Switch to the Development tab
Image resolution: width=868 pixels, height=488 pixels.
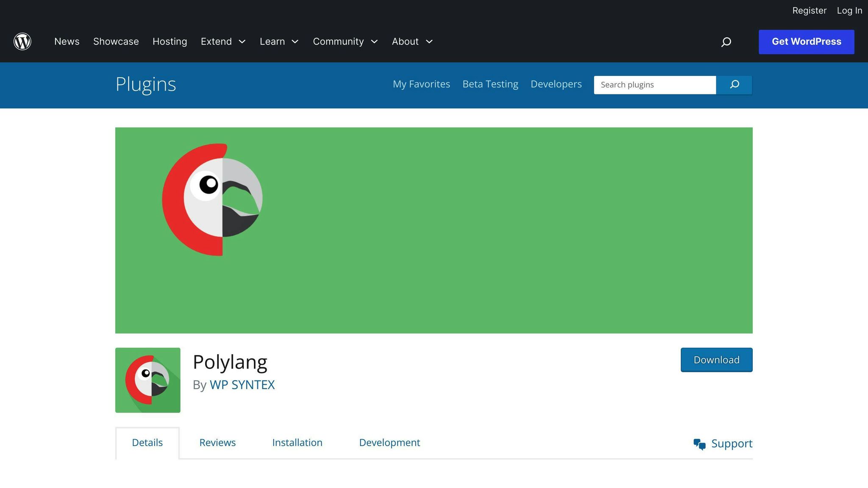coord(389,443)
